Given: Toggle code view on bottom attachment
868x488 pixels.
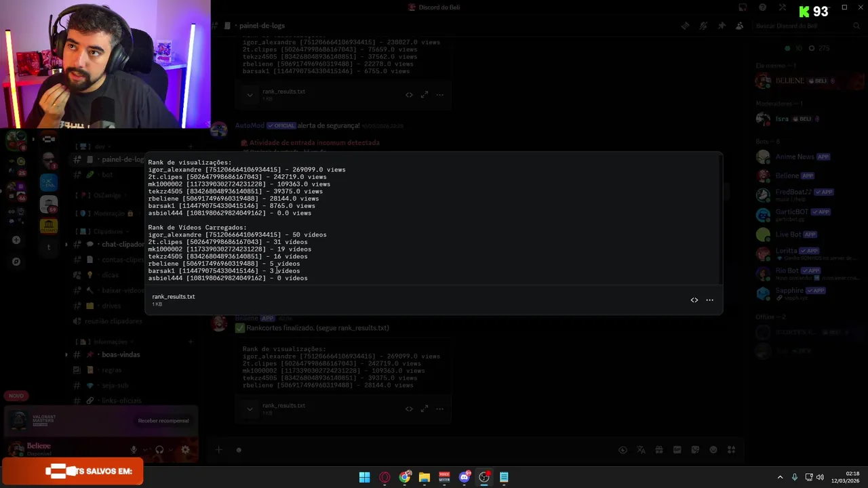Looking at the screenshot, I should (409, 409).
